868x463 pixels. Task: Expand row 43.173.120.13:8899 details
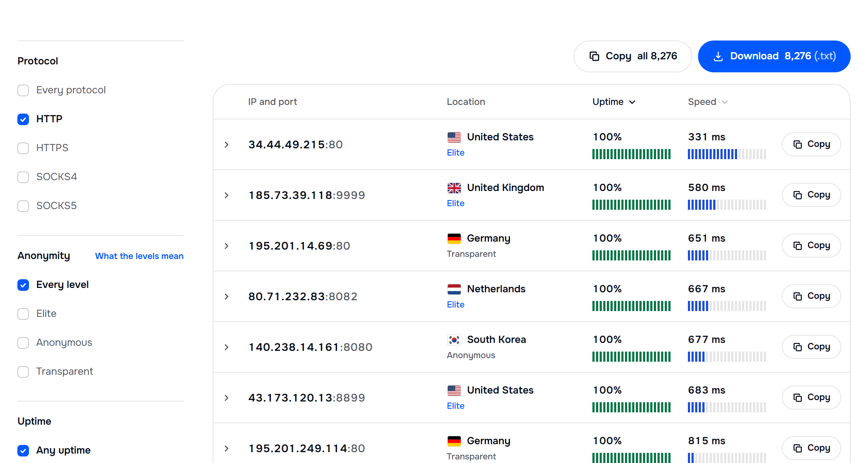pyautogui.click(x=226, y=398)
